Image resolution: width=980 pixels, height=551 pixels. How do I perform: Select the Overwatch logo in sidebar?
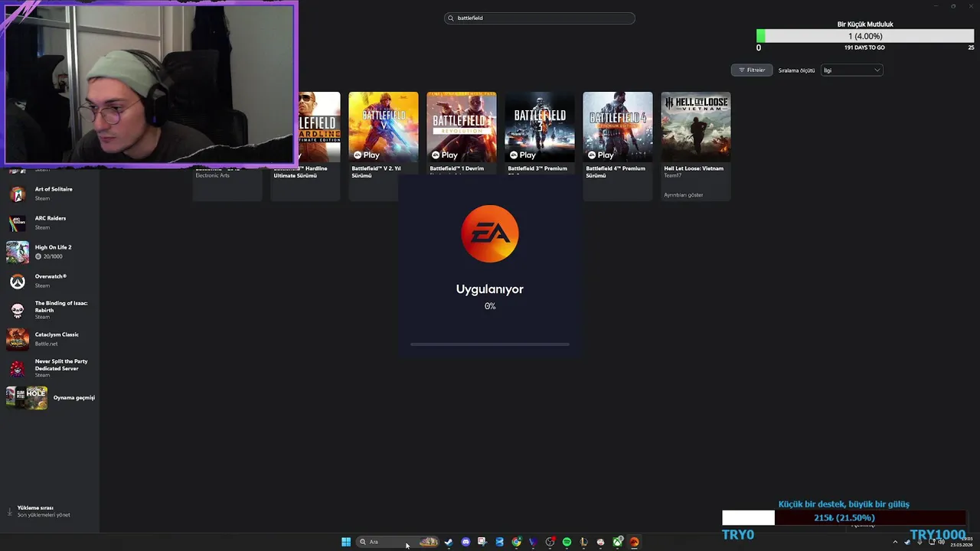[x=17, y=281]
